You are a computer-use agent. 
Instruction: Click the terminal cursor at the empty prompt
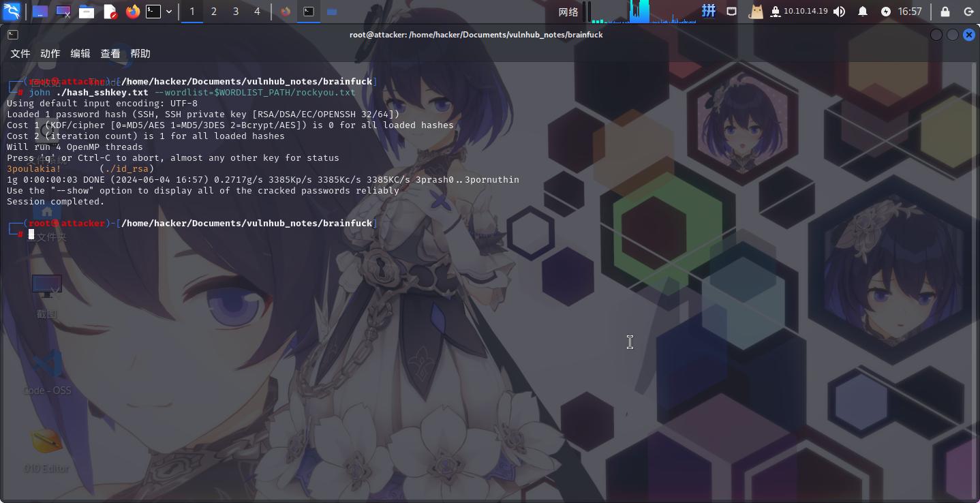31,234
